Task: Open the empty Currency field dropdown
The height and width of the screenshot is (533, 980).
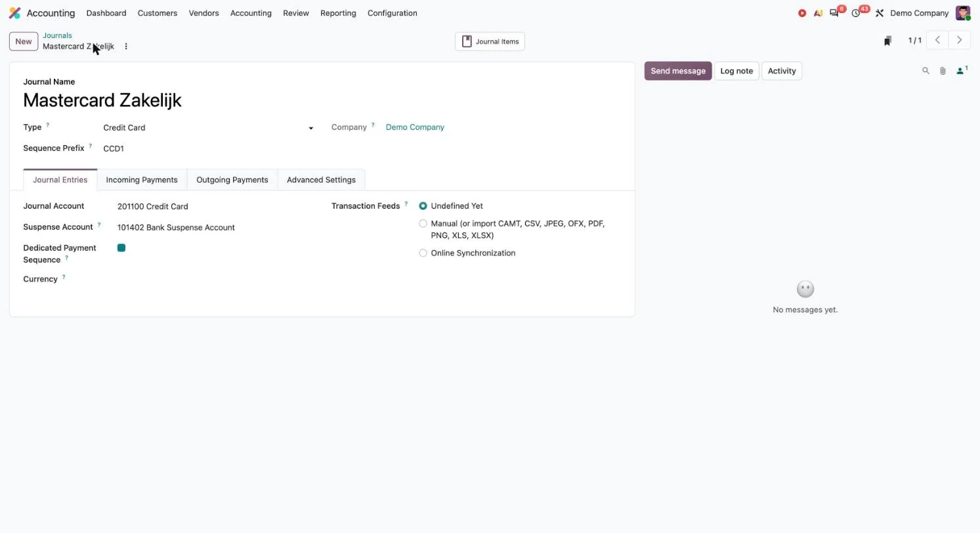Action: point(215,280)
